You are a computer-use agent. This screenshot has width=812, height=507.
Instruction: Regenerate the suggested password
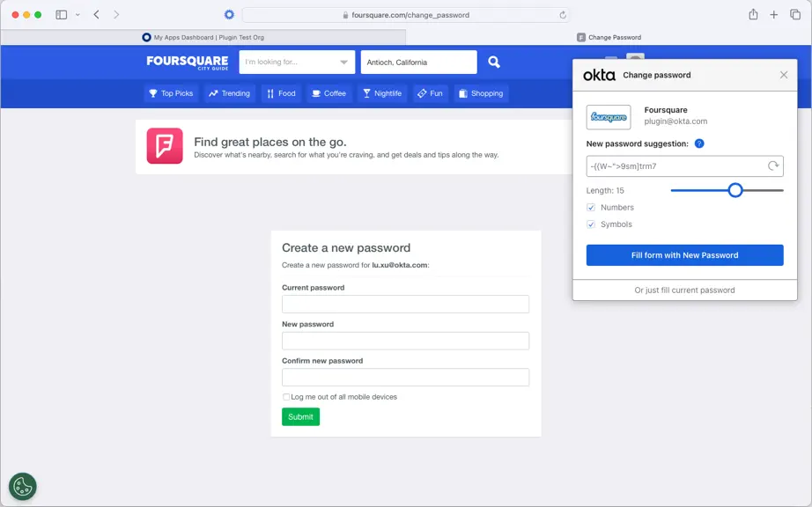(x=773, y=166)
